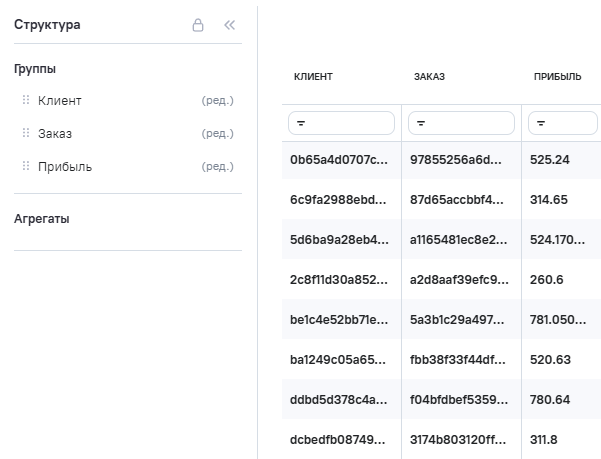
Task: Select the Клиент group item
Action: 60,101
